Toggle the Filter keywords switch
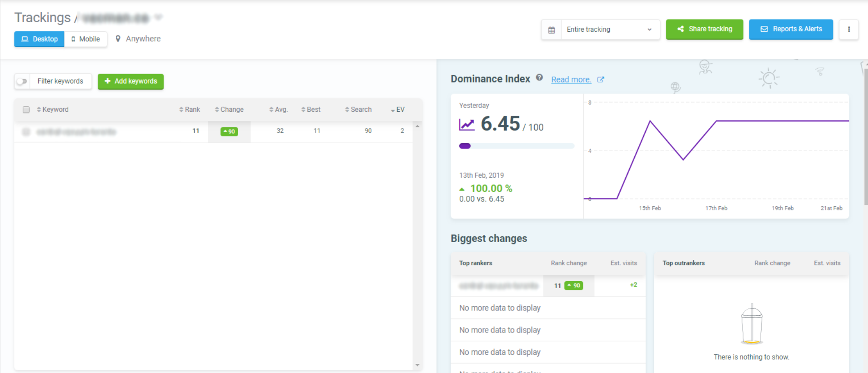 coord(22,81)
